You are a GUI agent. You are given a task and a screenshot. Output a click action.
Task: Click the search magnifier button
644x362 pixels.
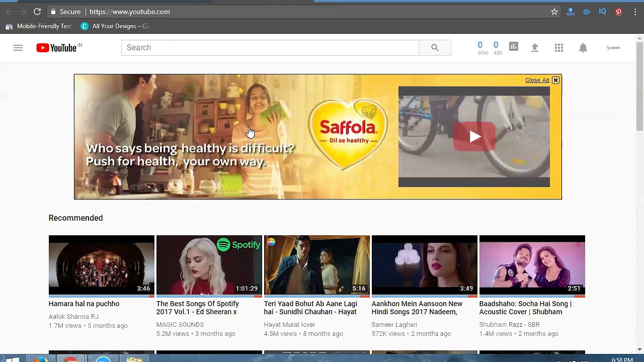point(435,48)
